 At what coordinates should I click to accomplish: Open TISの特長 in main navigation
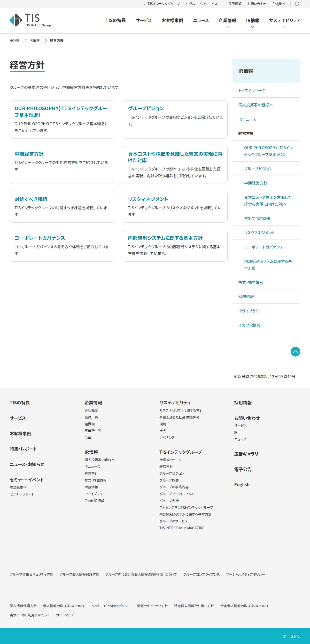pyautogui.click(x=116, y=21)
